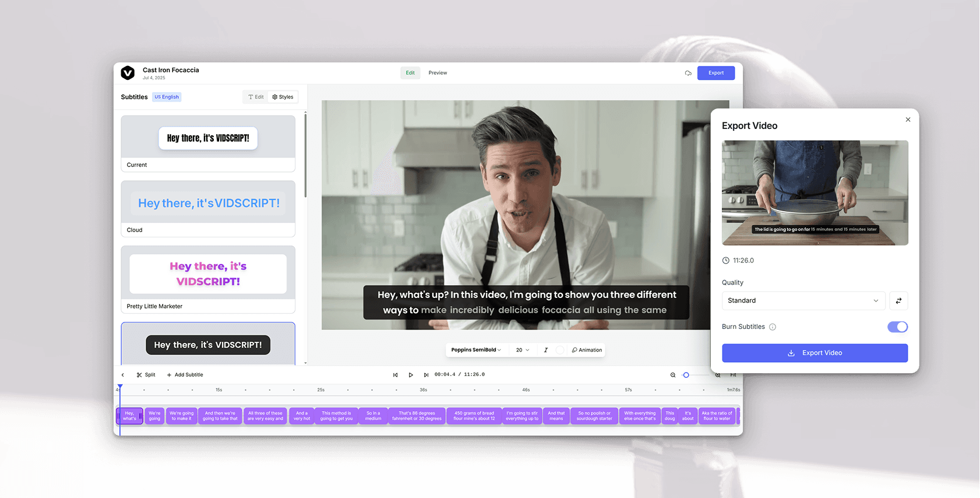
Task: Switch to the Preview tab
Action: pos(438,73)
